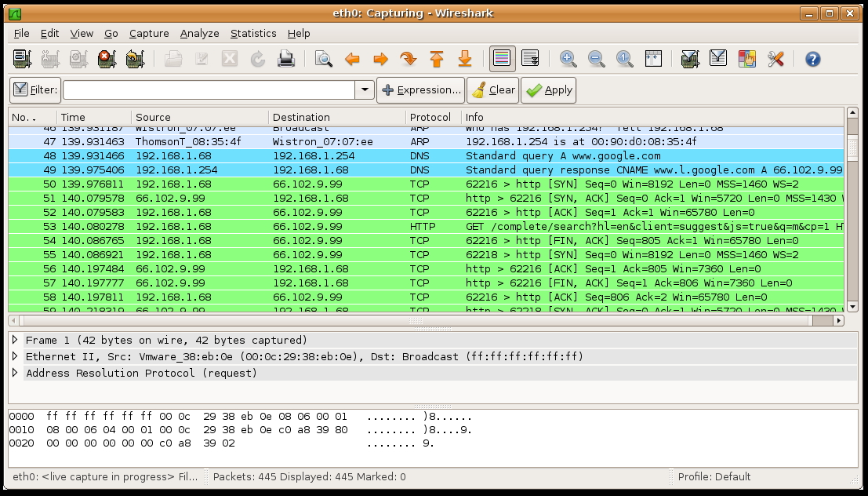Sort by the Destination column header
Image resolution: width=868 pixels, height=496 pixels.
337,117
